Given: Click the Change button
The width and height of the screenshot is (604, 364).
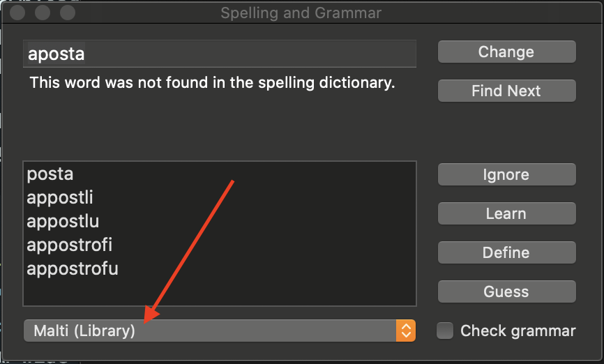Looking at the screenshot, I should [x=506, y=52].
